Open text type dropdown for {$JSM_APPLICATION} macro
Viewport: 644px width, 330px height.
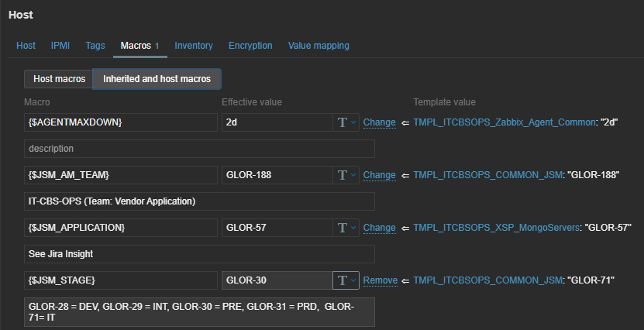[x=346, y=228]
